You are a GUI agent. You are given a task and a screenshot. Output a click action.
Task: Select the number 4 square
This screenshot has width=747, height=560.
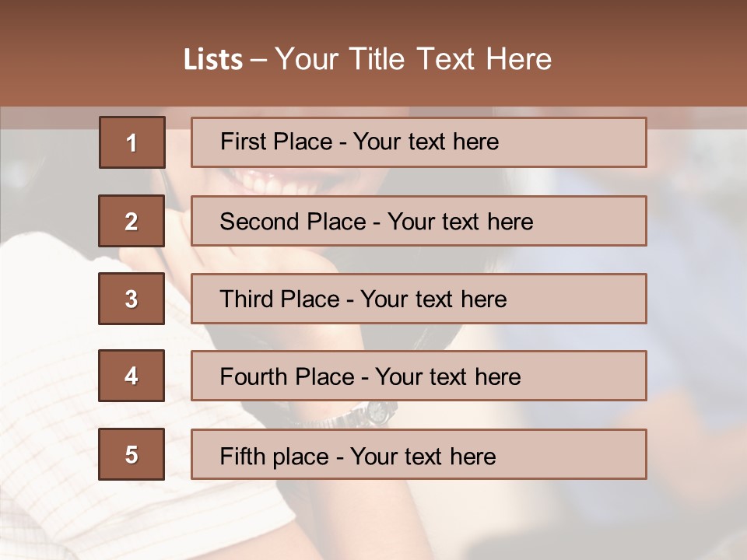[x=132, y=376]
